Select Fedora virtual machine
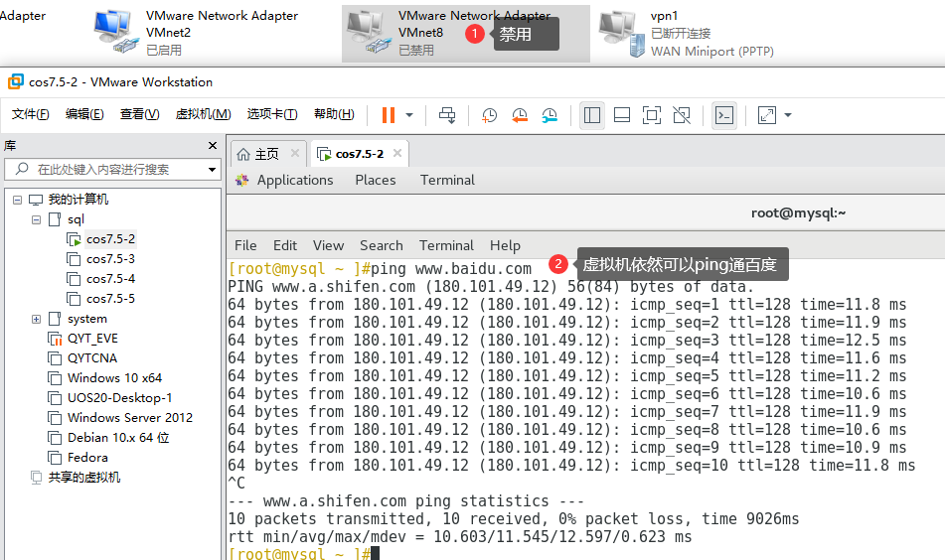The height and width of the screenshot is (560, 945). (x=87, y=458)
